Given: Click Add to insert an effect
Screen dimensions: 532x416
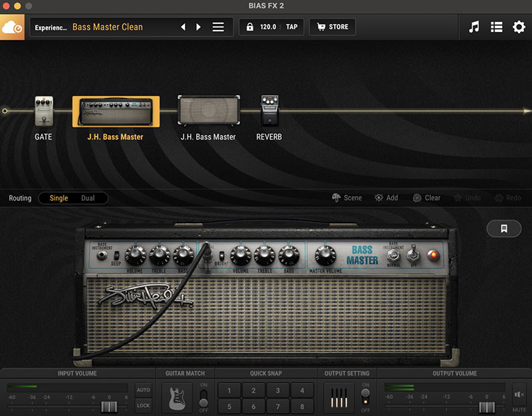Looking at the screenshot, I should click(386, 197).
